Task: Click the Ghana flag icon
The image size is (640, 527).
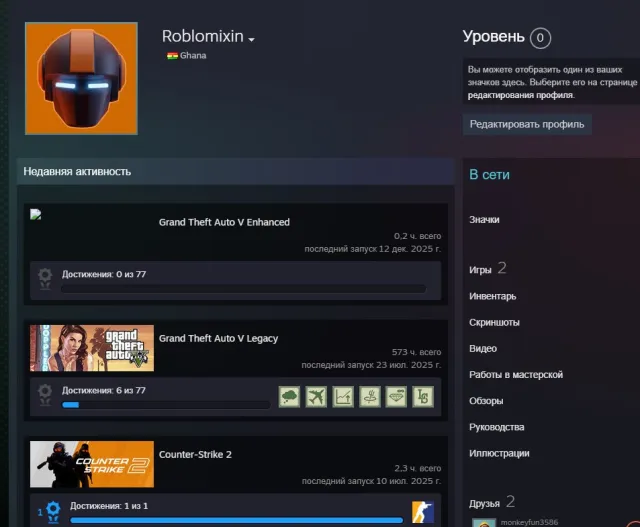Action: [x=172, y=56]
